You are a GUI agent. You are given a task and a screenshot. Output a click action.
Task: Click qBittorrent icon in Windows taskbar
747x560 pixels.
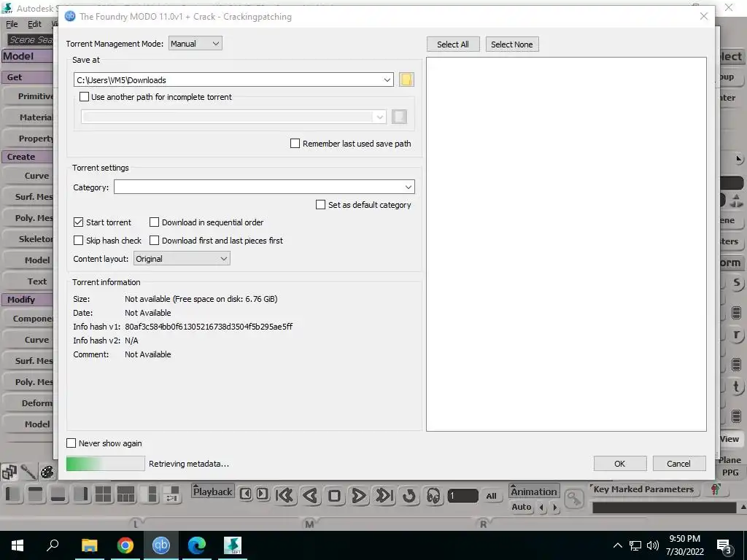tap(161, 545)
